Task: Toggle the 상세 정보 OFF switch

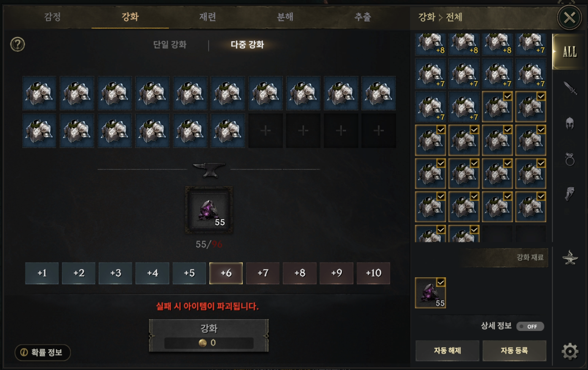Action: (530, 326)
